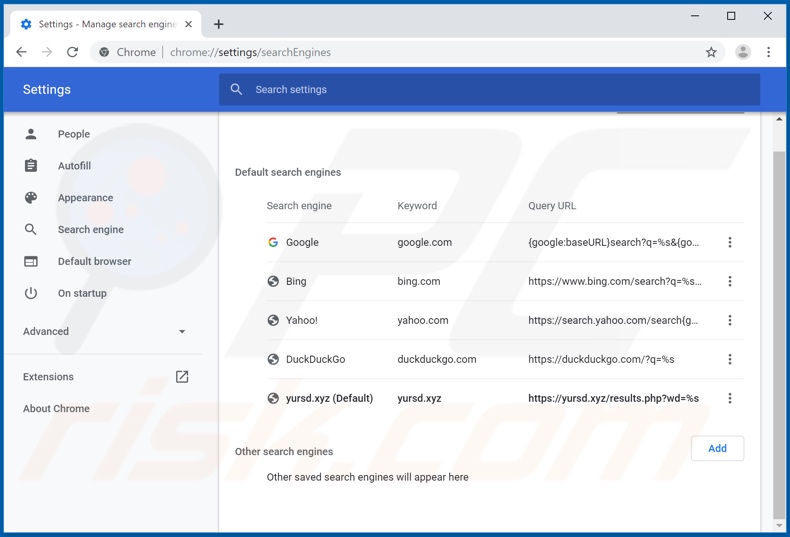Select On startup in the sidebar
Image resolution: width=790 pixels, height=537 pixels.
pyautogui.click(x=82, y=293)
